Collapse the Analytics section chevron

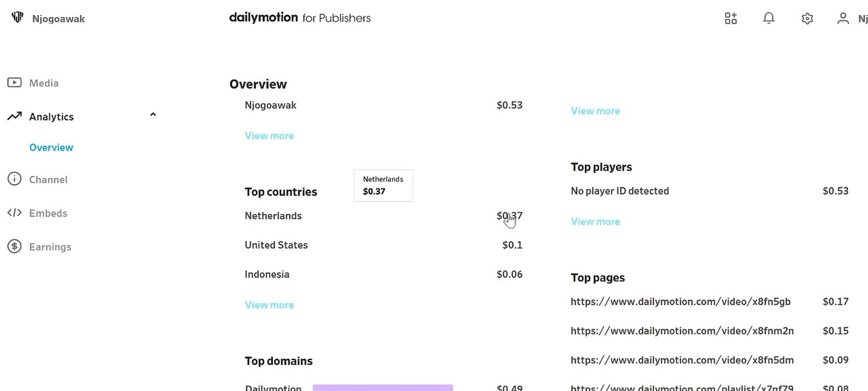153,115
